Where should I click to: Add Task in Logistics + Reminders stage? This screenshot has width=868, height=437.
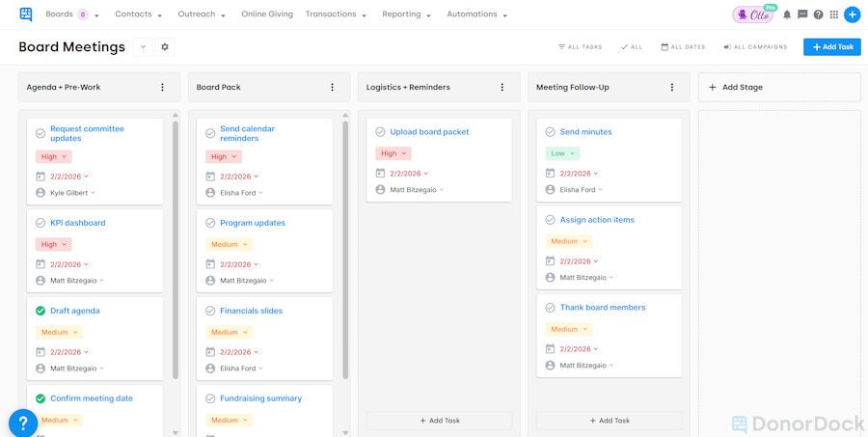[x=439, y=421]
